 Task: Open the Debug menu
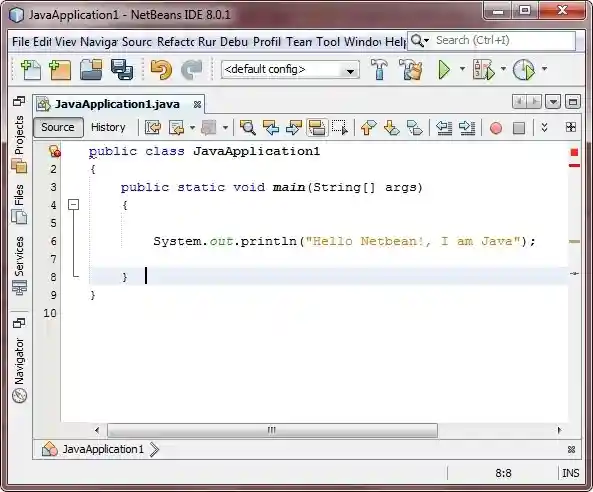coord(234,42)
